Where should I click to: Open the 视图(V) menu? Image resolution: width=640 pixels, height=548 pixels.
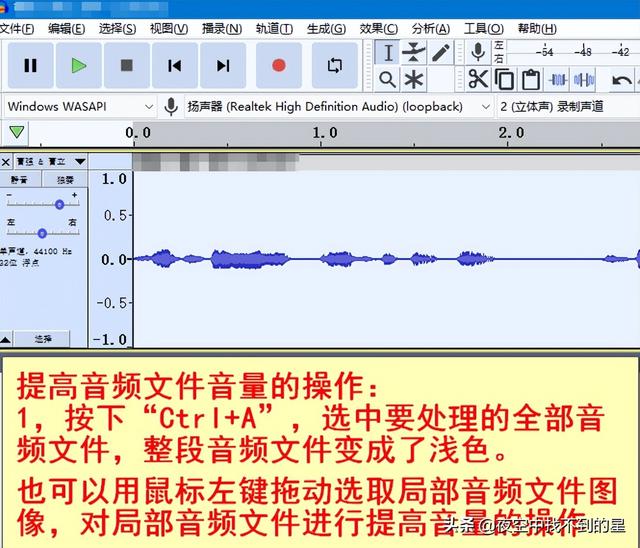(x=169, y=29)
